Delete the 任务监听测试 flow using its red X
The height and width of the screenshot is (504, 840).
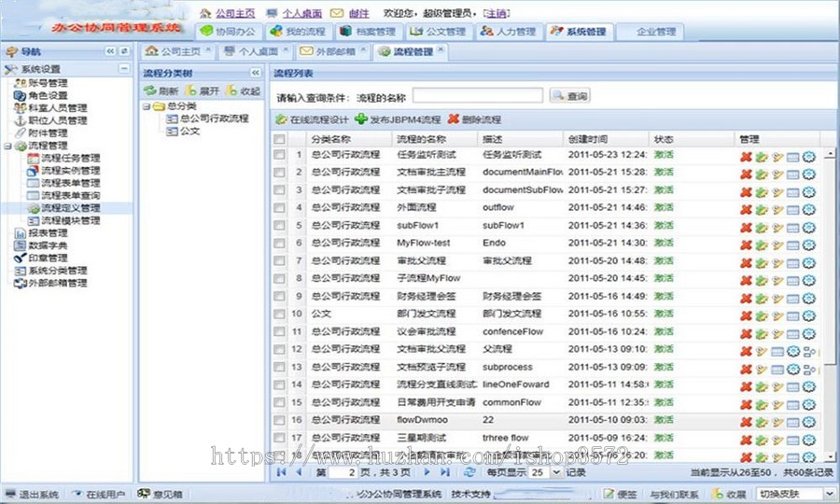pyautogui.click(x=746, y=157)
